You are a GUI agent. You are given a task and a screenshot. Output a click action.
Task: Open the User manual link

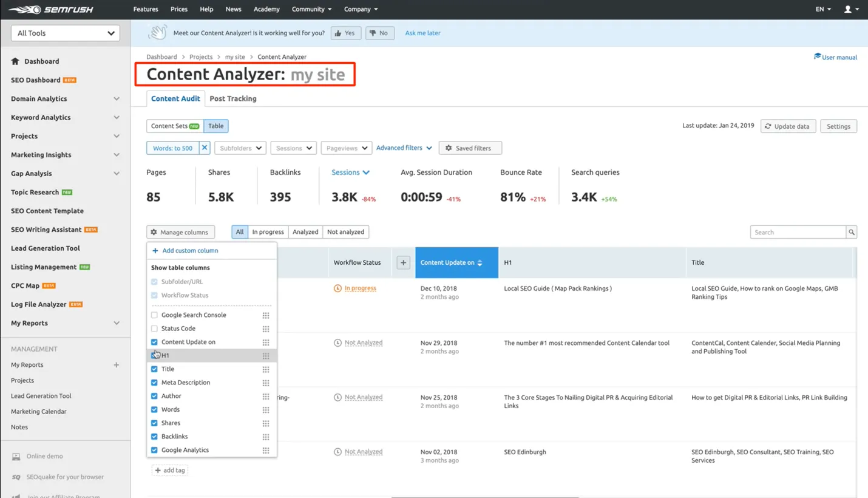click(x=835, y=57)
